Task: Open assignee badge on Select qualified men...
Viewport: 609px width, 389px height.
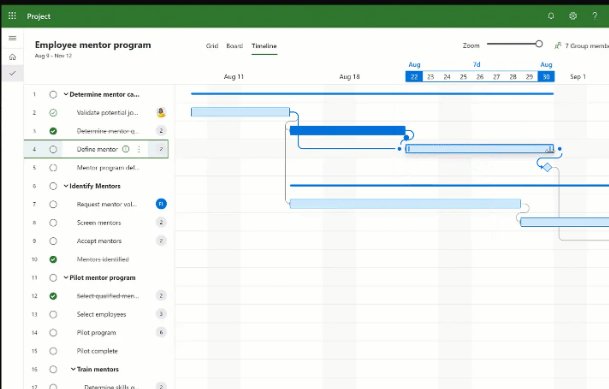Action: pos(161,296)
